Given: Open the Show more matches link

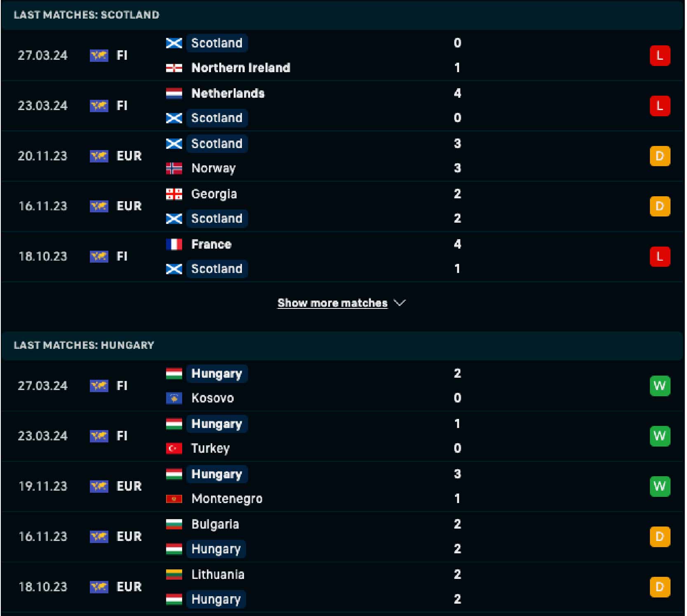Looking at the screenshot, I should coord(332,303).
